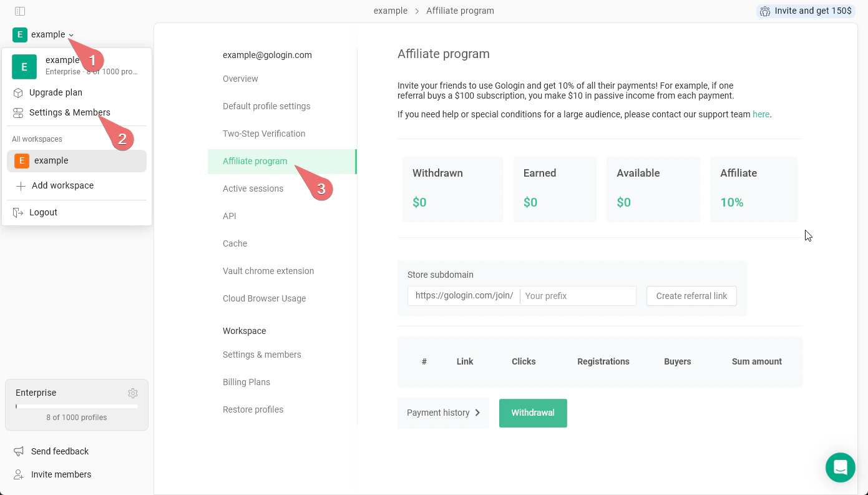This screenshot has height=495, width=868.
Task: Click the Enterprise plan usage progress bar
Action: click(76, 406)
